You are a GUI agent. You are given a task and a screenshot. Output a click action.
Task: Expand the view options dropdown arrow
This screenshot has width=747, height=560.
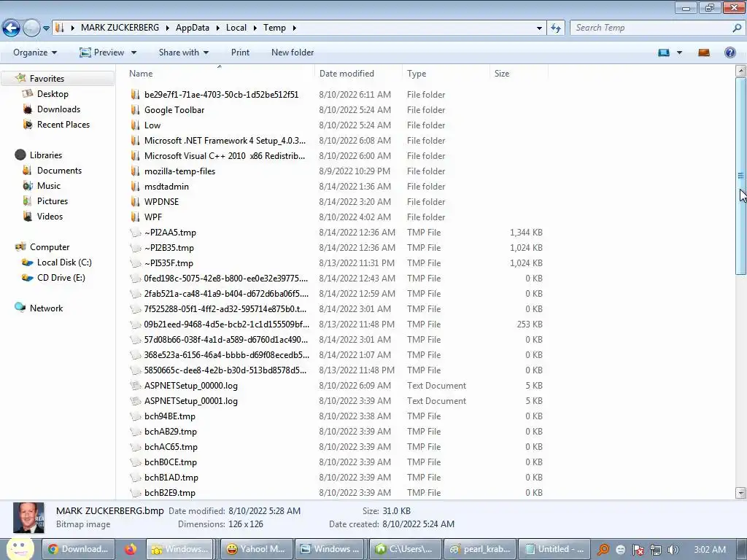679,52
